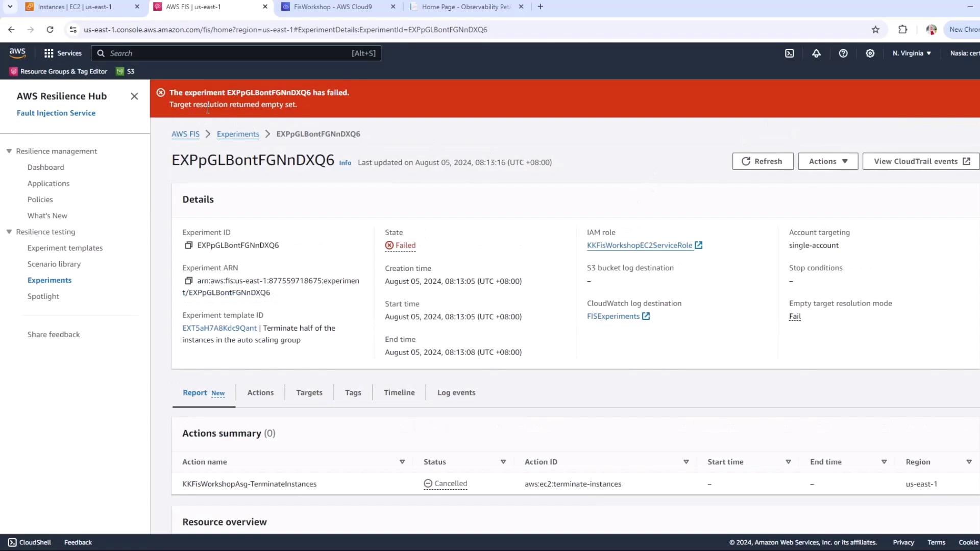
Task: Copy the Experiment ARN with copy icon
Action: coord(188,281)
